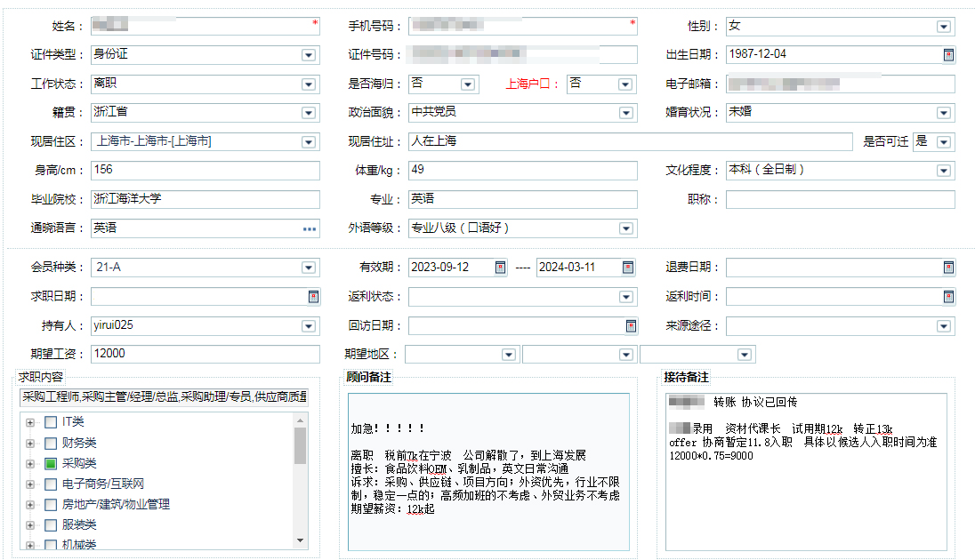Open the 外语等级 dropdown
Viewport: 975px width, 560px height.
[x=626, y=228]
